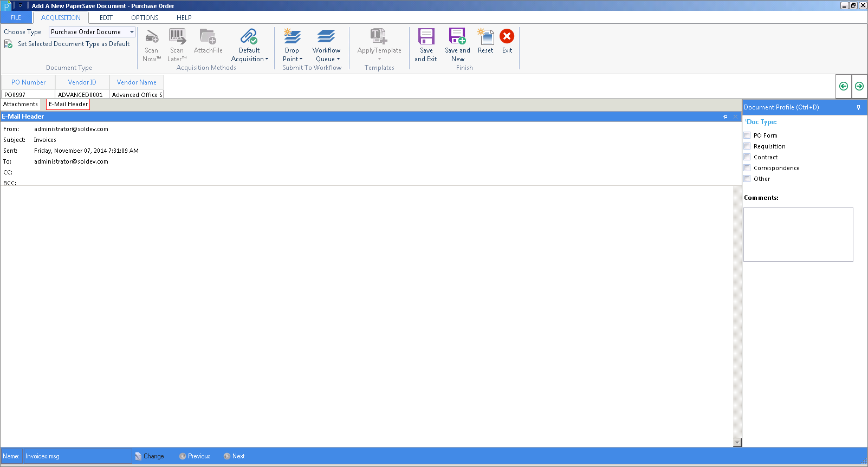Expand the Default Acquisition dropdown arrow
Screen dimensions: 868x467
point(267,59)
